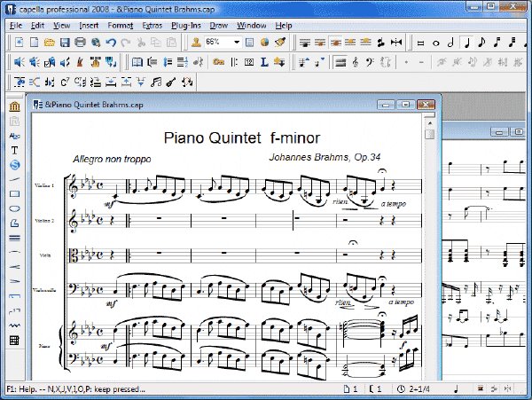Open the Extras menu
This screenshot has width=532, height=400.
tap(152, 26)
